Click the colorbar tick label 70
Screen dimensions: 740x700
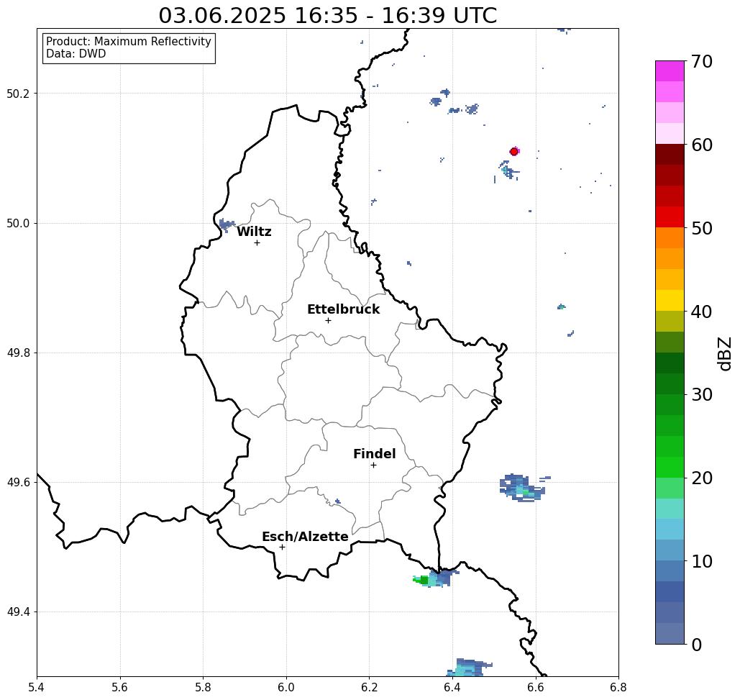pyautogui.click(x=702, y=61)
